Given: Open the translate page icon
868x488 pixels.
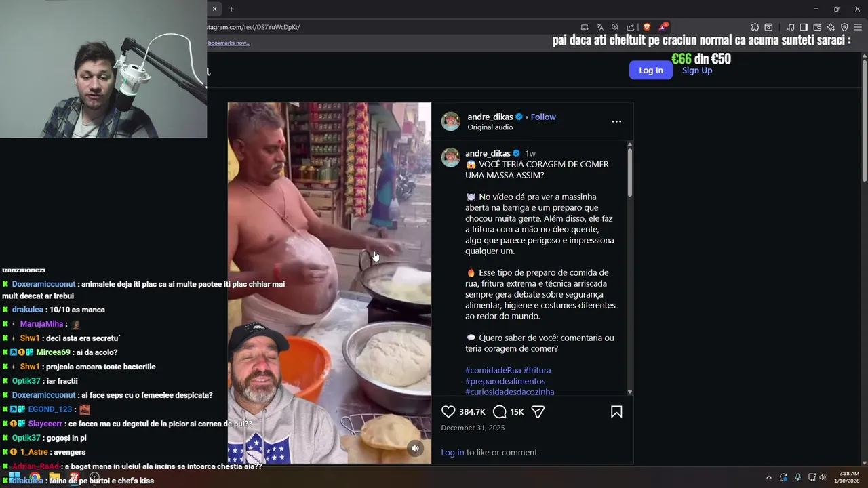Looking at the screenshot, I should tap(599, 27).
